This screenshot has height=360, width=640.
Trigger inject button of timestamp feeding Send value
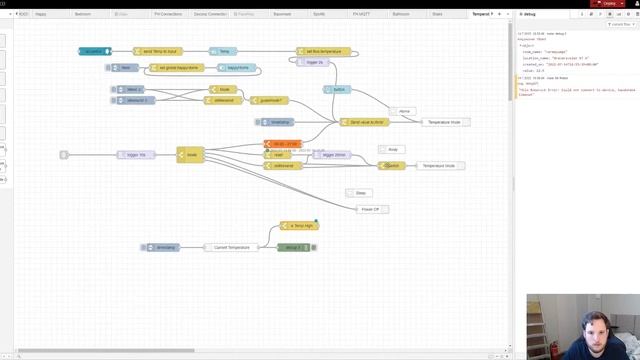[258, 122]
